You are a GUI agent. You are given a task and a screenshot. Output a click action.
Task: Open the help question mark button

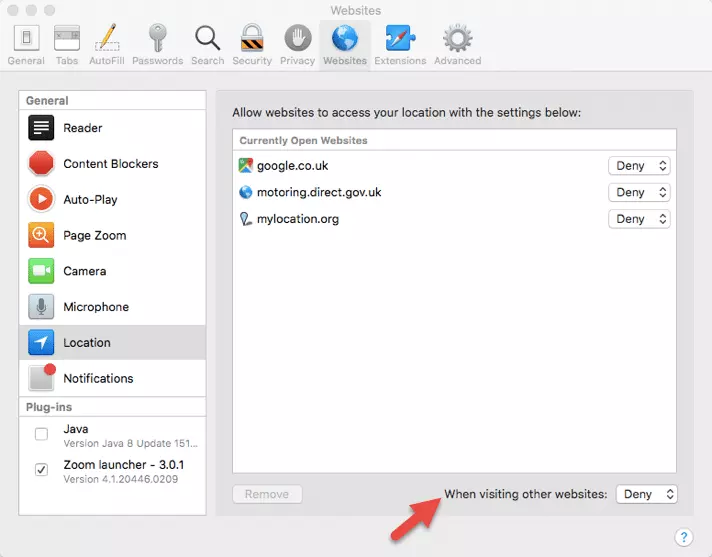coord(684,538)
